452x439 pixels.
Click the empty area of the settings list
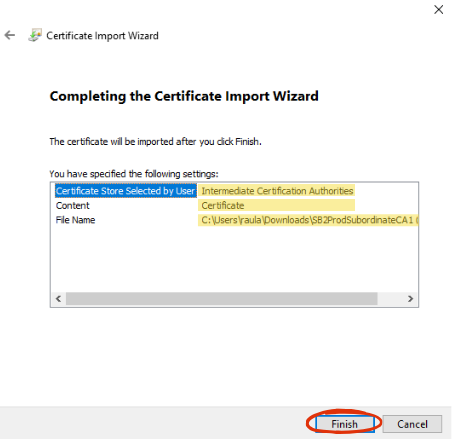pyautogui.click(x=234, y=259)
